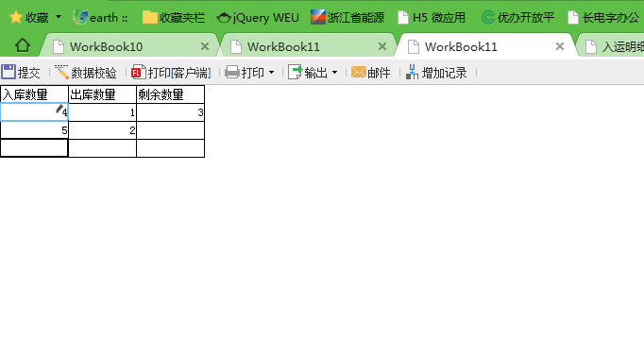Close the active WorkBook11 tab
Viewport: 644px width, 340px height.
click(x=559, y=46)
